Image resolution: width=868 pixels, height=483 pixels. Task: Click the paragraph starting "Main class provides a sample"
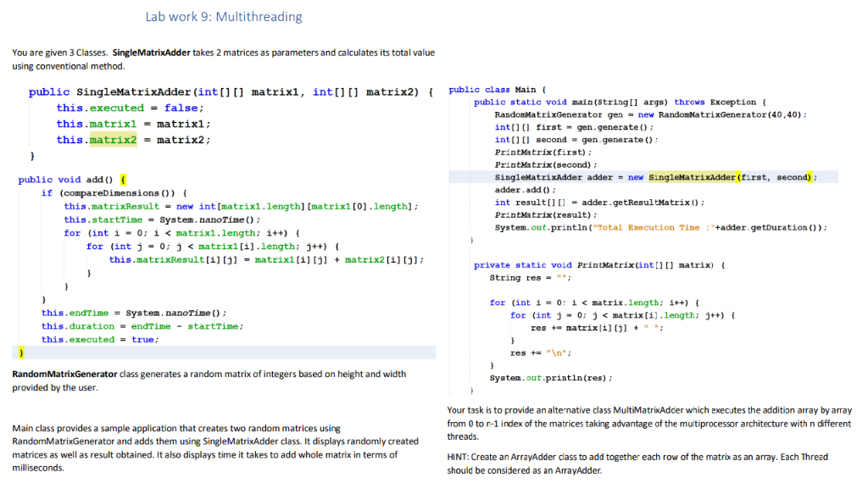(215, 448)
